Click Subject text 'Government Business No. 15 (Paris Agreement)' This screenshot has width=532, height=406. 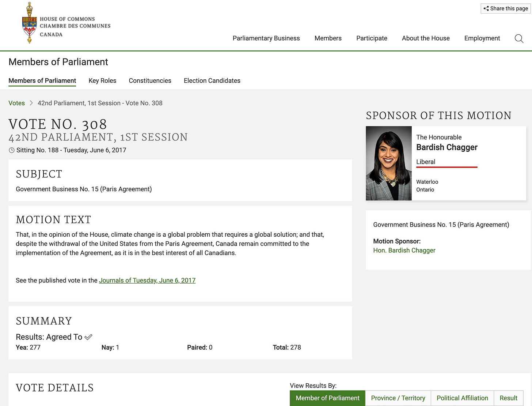84,189
